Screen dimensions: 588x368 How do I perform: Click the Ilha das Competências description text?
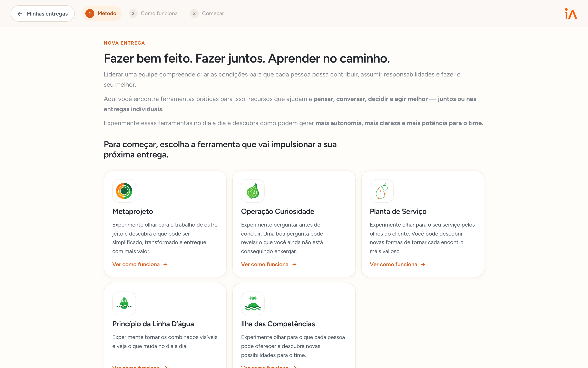pyautogui.click(x=293, y=346)
